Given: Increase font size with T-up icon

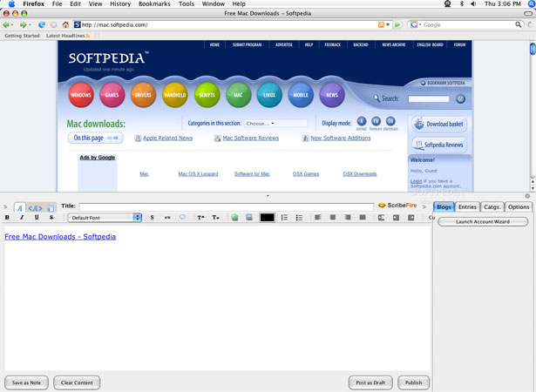Looking at the screenshot, I should 200,218.
